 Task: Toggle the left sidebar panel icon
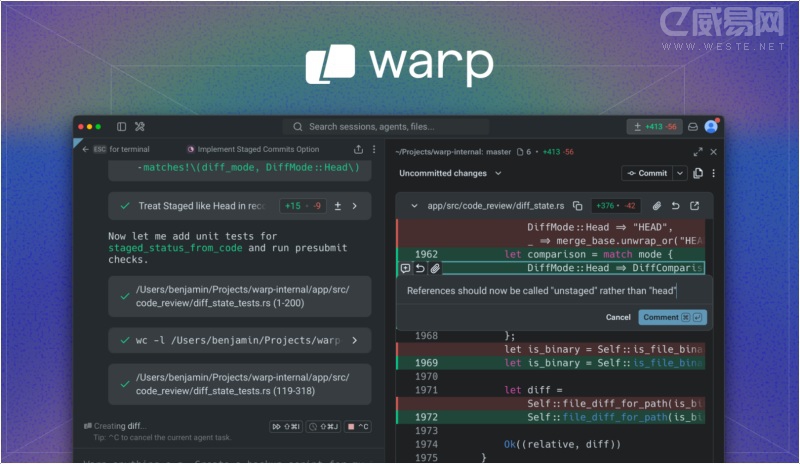121,127
